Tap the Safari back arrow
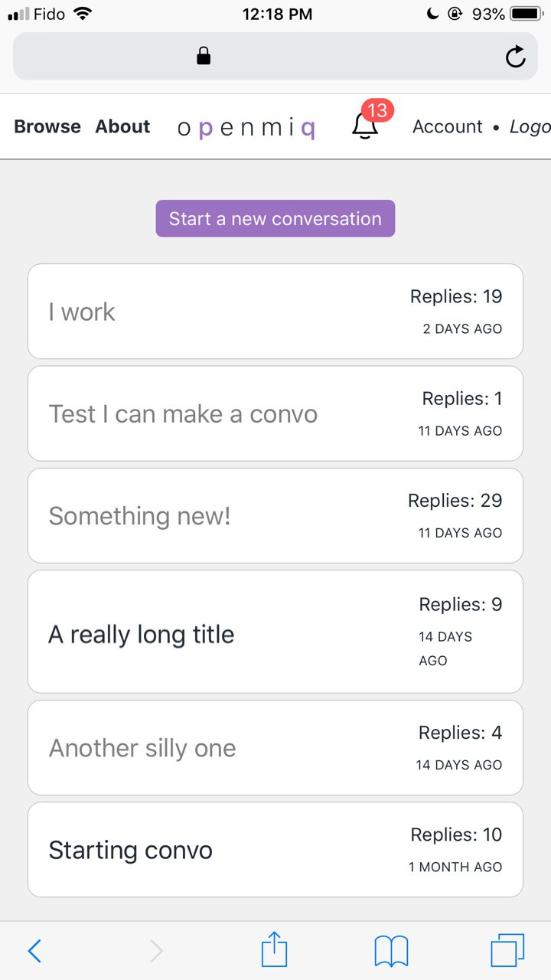The height and width of the screenshot is (980, 551). click(x=34, y=951)
